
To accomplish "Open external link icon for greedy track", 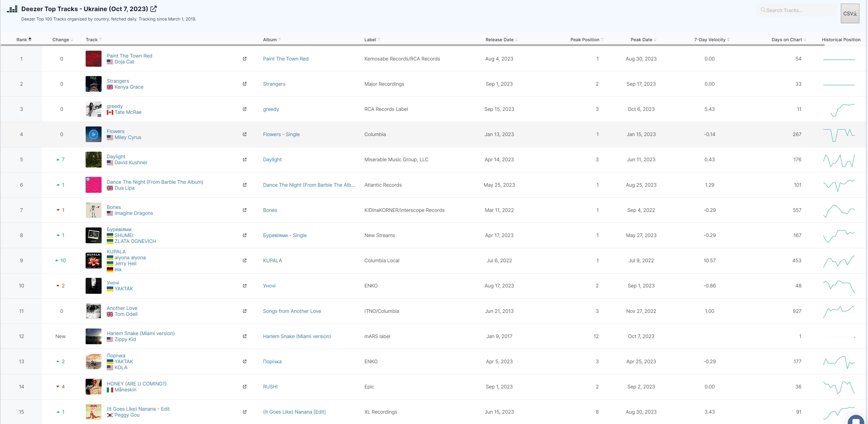I will coord(245,109).
